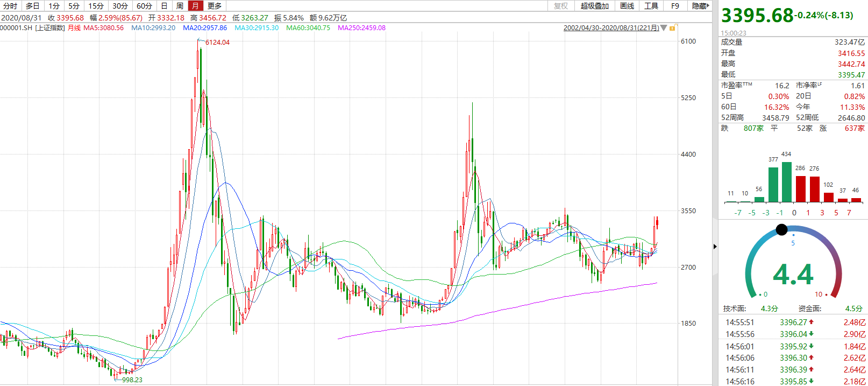Click the tallest green bar labeled 434
Screen dimensions: 868x386
[786, 181]
